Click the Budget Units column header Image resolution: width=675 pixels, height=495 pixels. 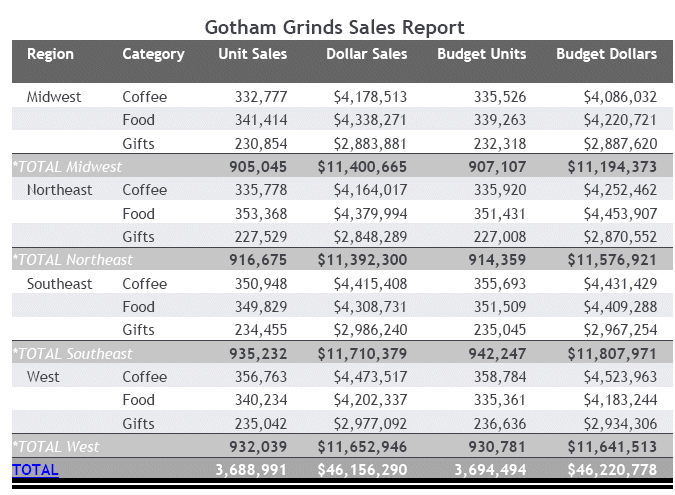(x=482, y=54)
